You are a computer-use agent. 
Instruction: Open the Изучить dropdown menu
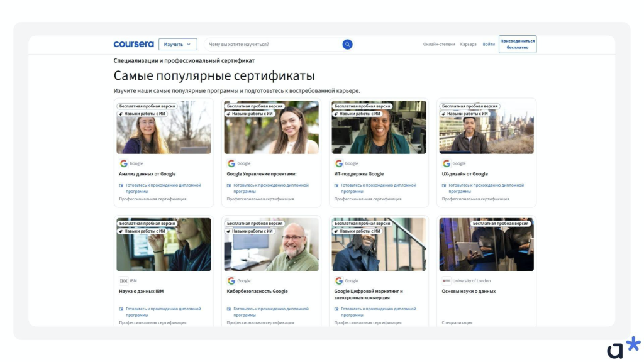(178, 45)
